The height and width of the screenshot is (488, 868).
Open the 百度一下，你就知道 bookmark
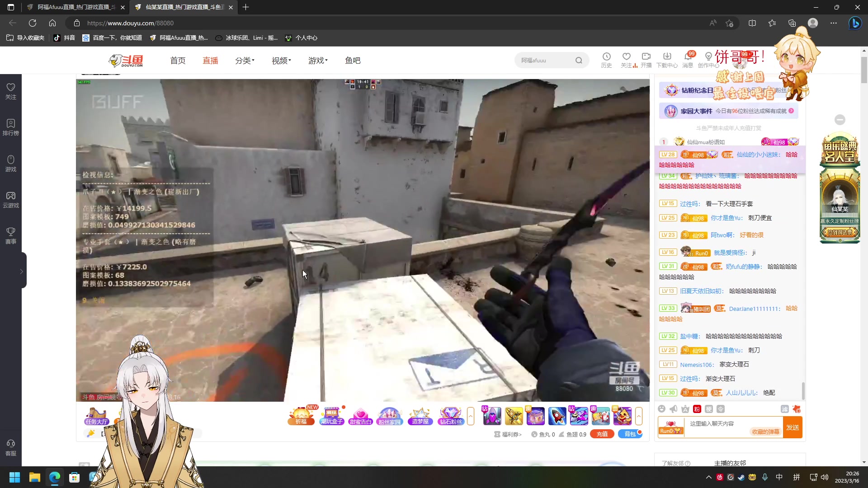[112, 38]
